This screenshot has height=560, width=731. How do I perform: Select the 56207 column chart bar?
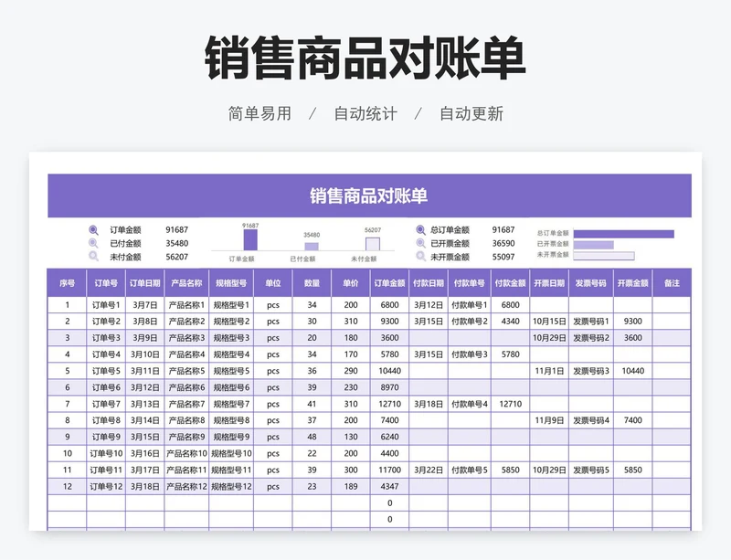pyautogui.click(x=373, y=244)
